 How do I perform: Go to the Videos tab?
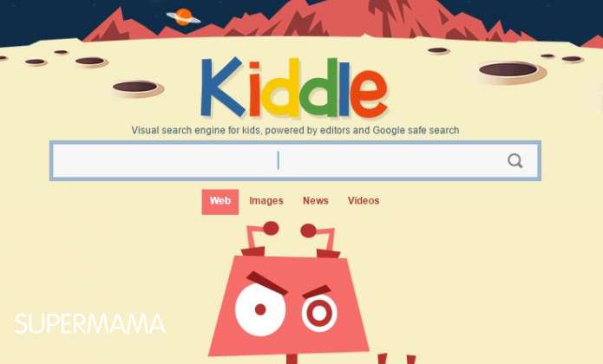[x=364, y=201]
